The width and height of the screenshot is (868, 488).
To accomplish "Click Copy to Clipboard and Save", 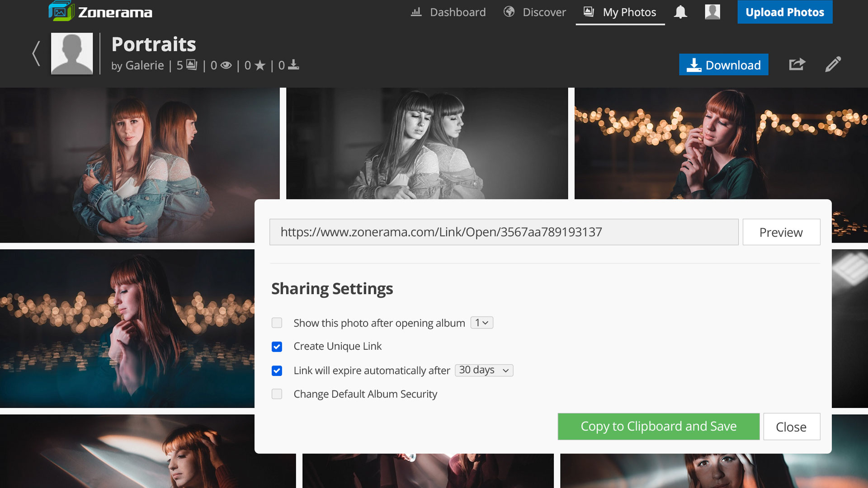I will pyautogui.click(x=658, y=427).
